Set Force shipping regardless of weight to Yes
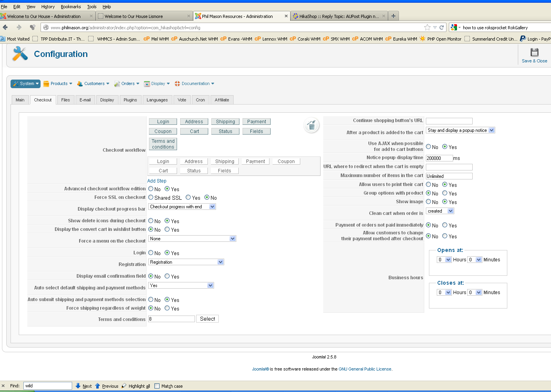Viewport: 551px width, 392px height. coord(167,308)
